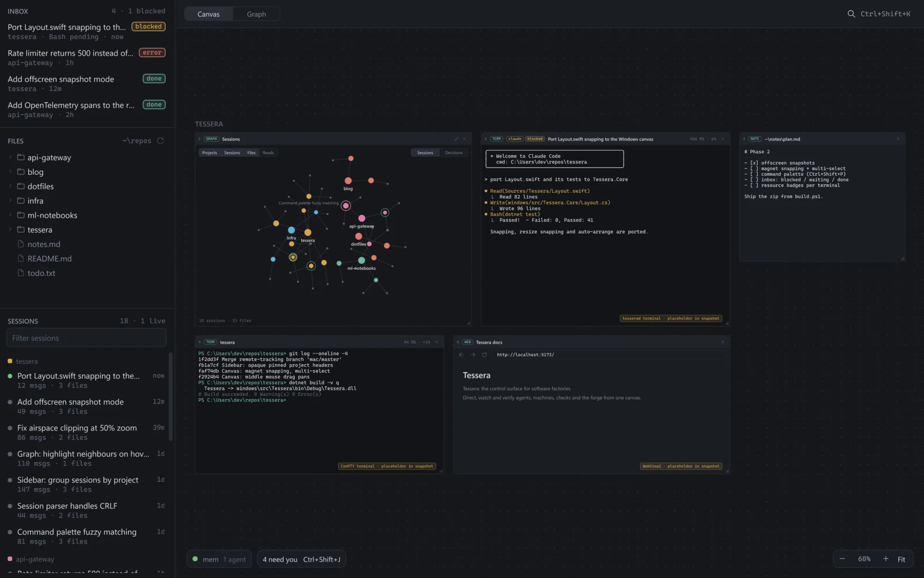Click the localhost URL address field
The image size is (924, 578).
(x=609, y=355)
